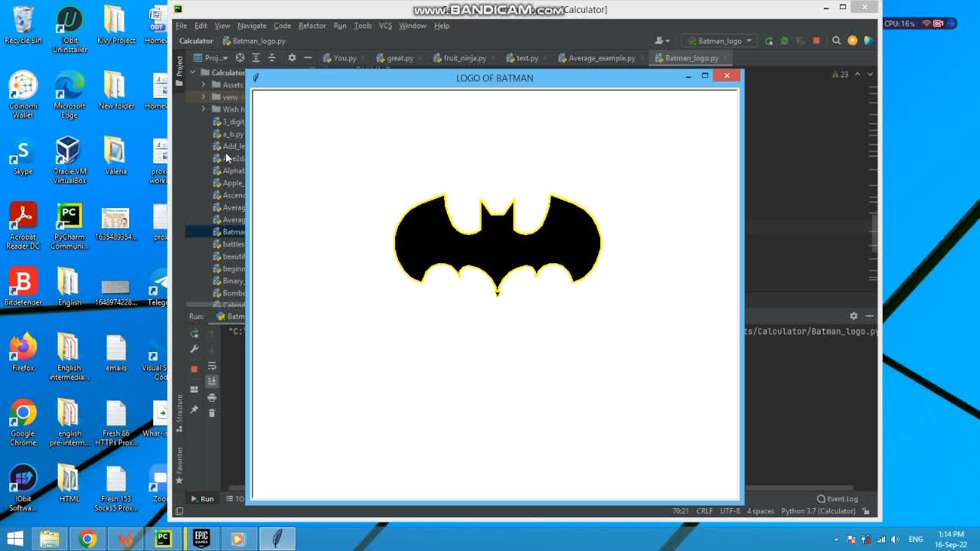Open Google Chrome from the taskbar
The height and width of the screenshot is (551, 980).
[x=87, y=539]
